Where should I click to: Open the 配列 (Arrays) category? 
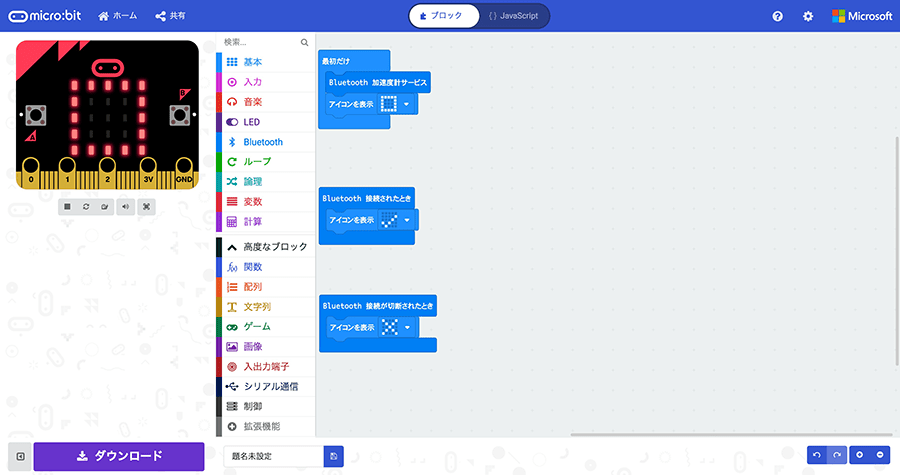click(x=266, y=287)
